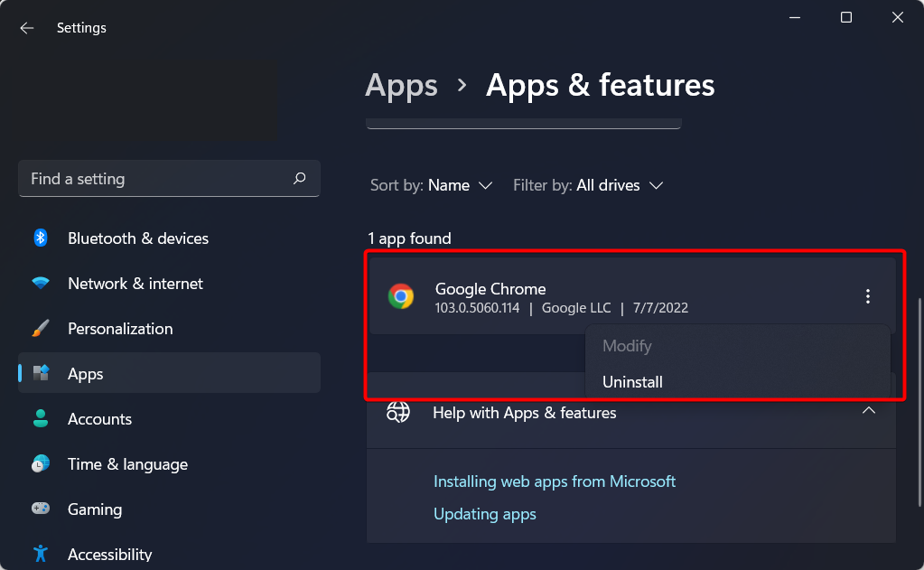Click the app list search box
Screen dimensions: 924x570
[523, 123]
